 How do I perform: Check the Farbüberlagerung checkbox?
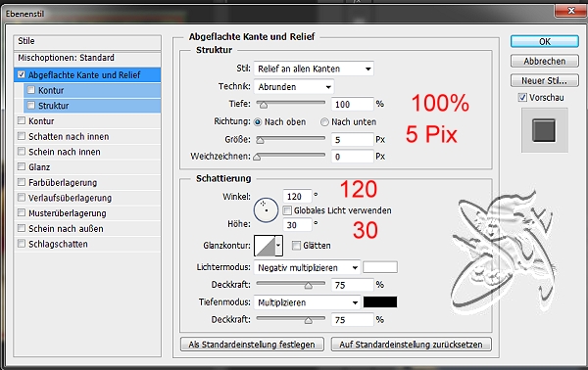[22, 182]
